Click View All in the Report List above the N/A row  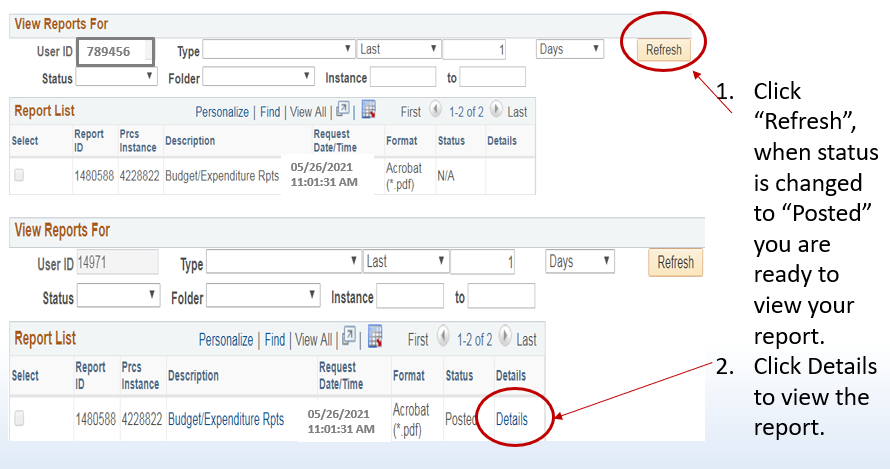(x=308, y=112)
